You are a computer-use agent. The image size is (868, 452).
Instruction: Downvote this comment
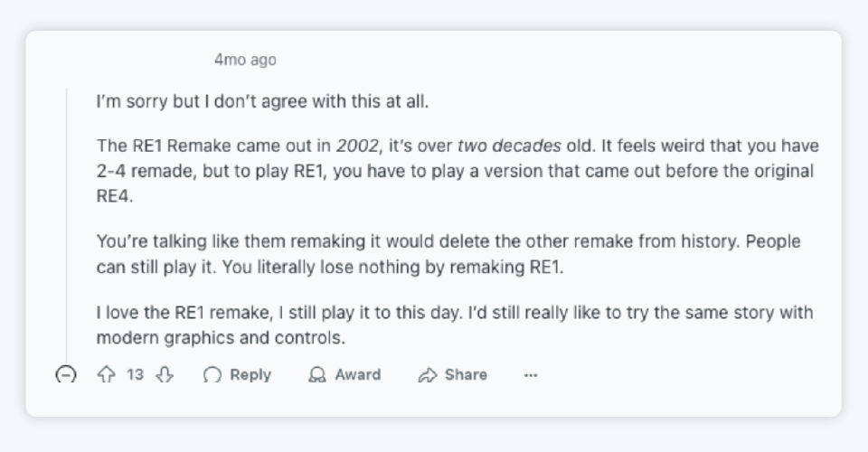tap(164, 374)
